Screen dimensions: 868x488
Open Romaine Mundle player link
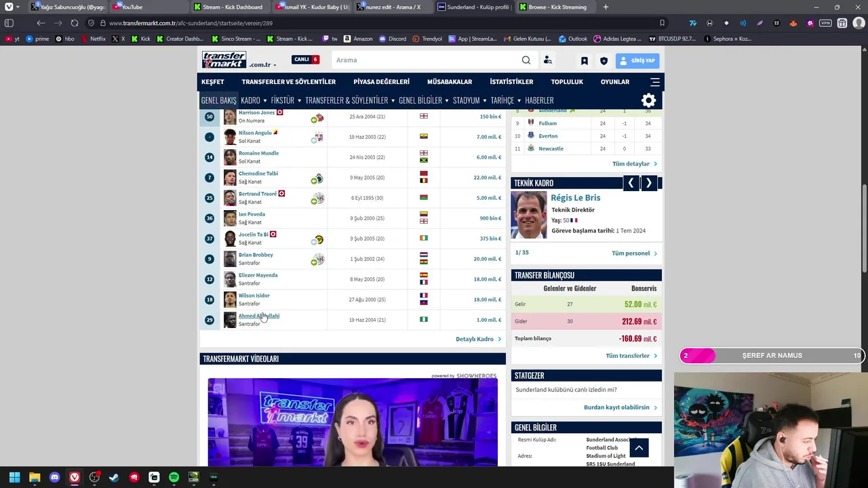[258, 153]
